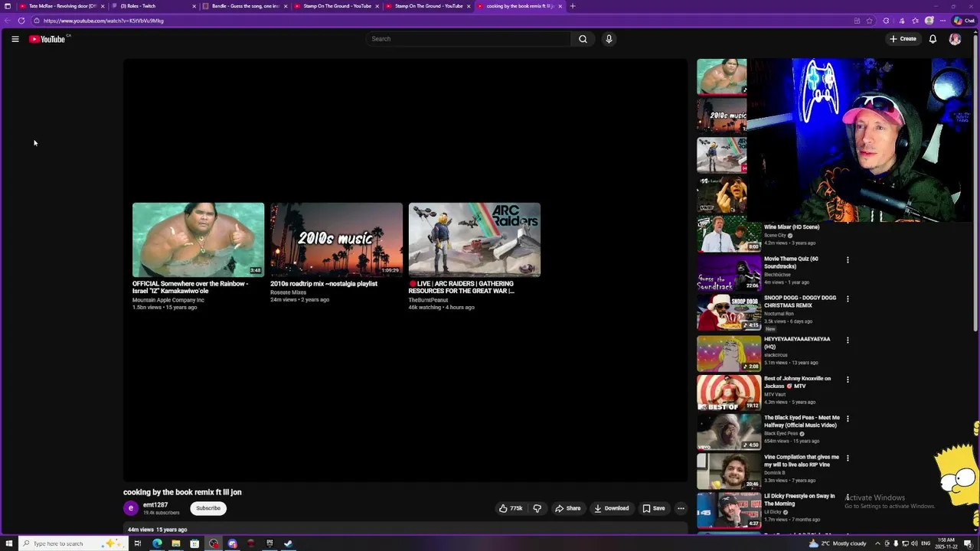Screen dimensions: 980x551
Task: Open the Copilot Chat button in browser
Action: [x=964, y=21]
